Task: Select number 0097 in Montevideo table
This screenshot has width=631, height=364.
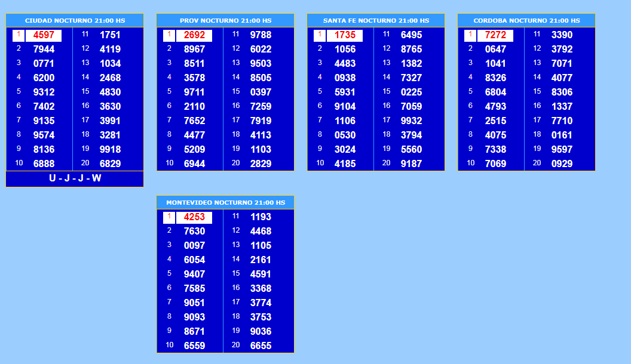Action: (x=194, y=245)
